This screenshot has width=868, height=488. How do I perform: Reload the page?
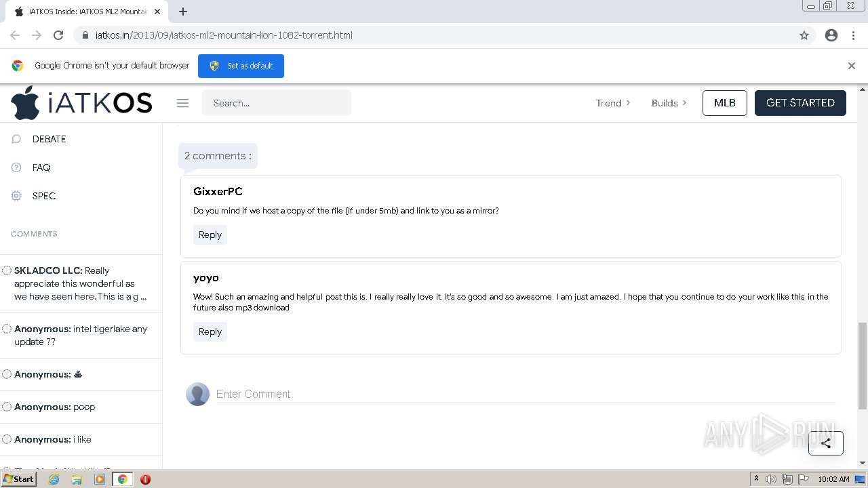[x=58, y=35]
